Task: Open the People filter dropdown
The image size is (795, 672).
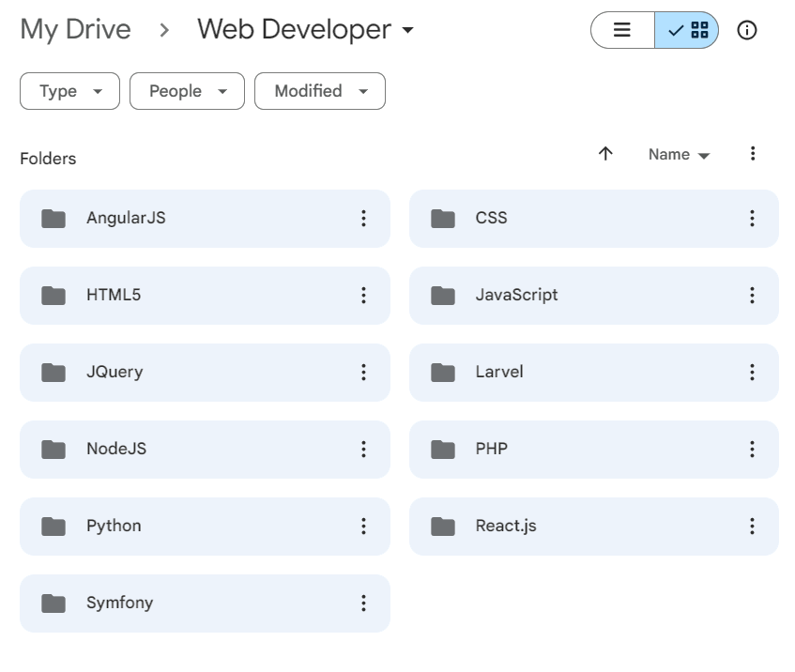Action: click(187, 91)
